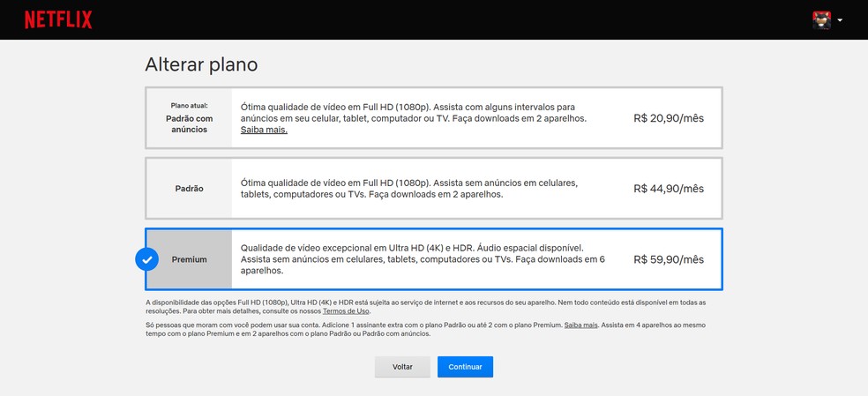Select the Padrão plan card

(x=433, y=189)
